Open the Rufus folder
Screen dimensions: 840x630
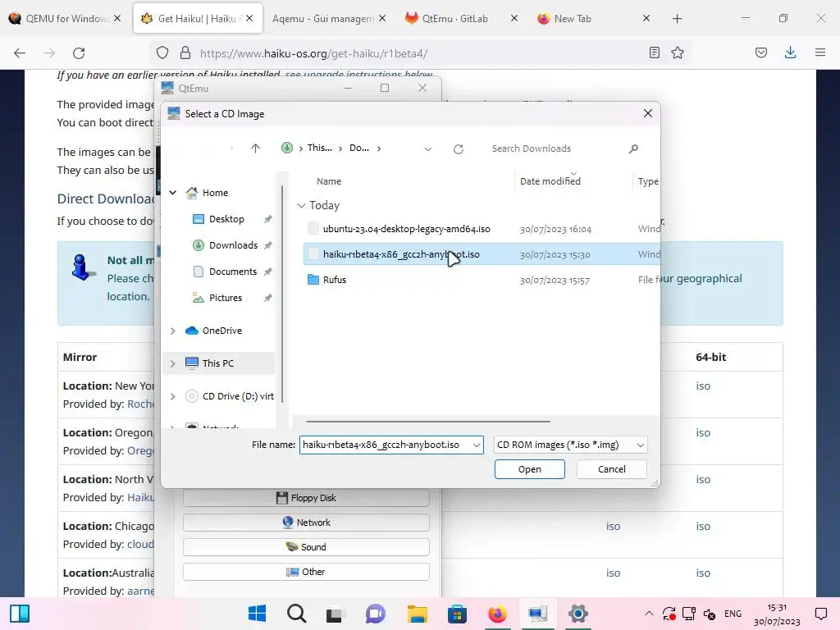coord(335,280)
